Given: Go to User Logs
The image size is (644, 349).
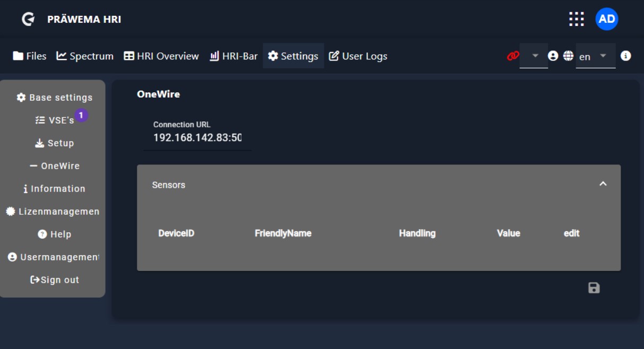Looking at the screenshot, I should coord(358,56).
